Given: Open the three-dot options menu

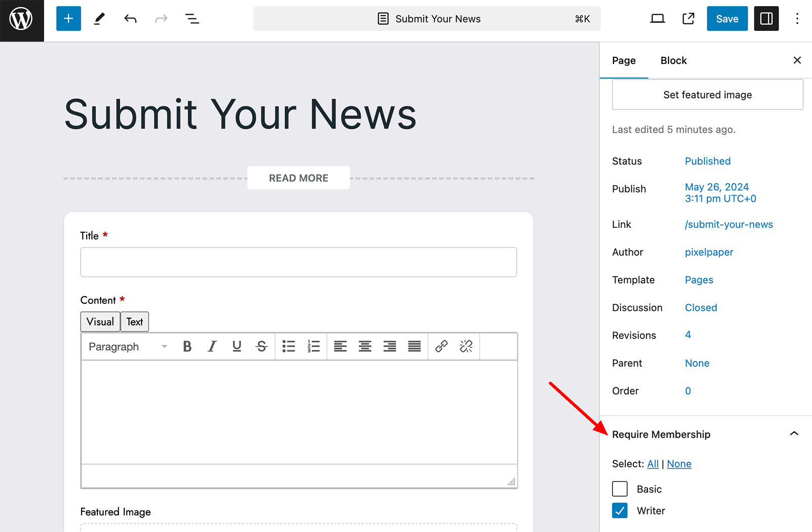Looking at the screenshot, I should [797, 19].
